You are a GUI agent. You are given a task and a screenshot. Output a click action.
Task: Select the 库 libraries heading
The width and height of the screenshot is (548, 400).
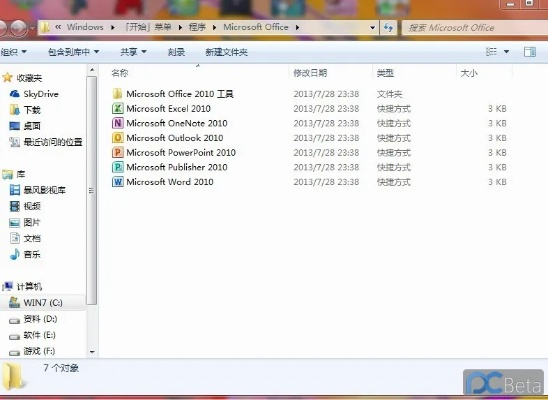click(x=14, y=174)
